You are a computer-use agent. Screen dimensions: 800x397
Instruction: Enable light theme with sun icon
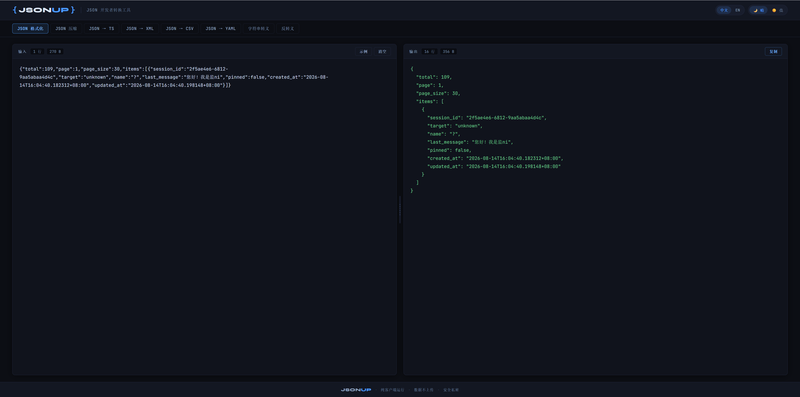click(778, 10)
